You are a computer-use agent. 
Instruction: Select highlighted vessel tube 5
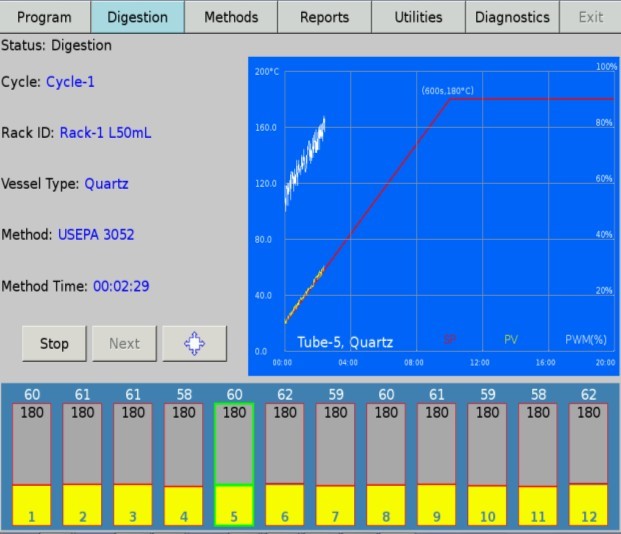(x=234, y=465)
